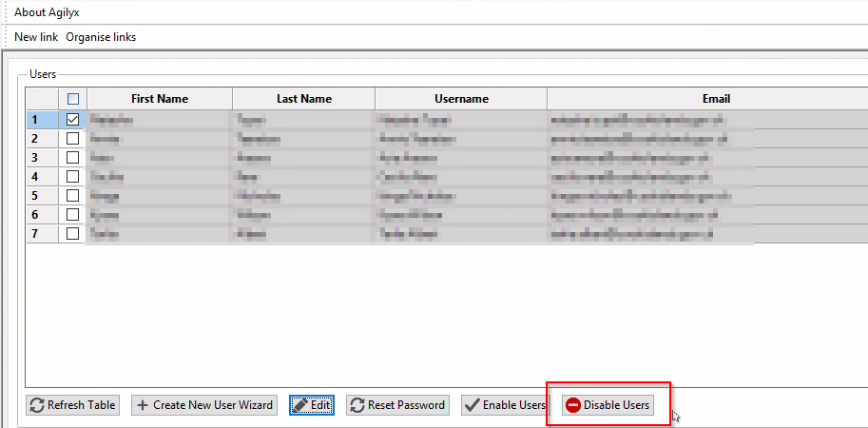Click the pencil icon on Edit button
868x428 pixels.
[300, 405]
